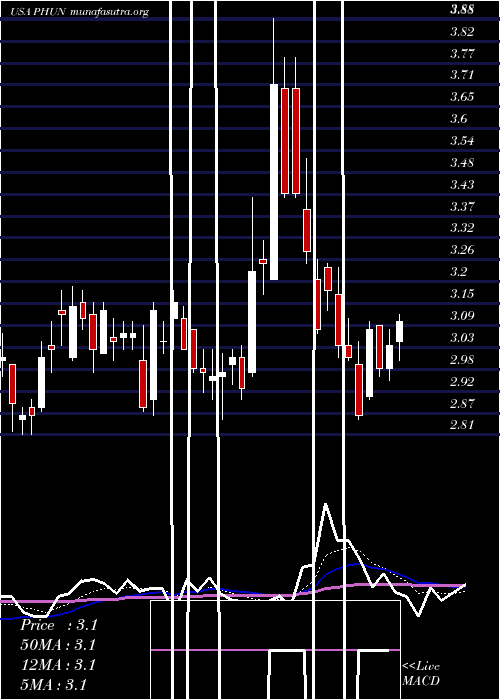The image size is (500, 700).
Task: Click the '12MA : 3.1' readout
Action: coord(58,665)
